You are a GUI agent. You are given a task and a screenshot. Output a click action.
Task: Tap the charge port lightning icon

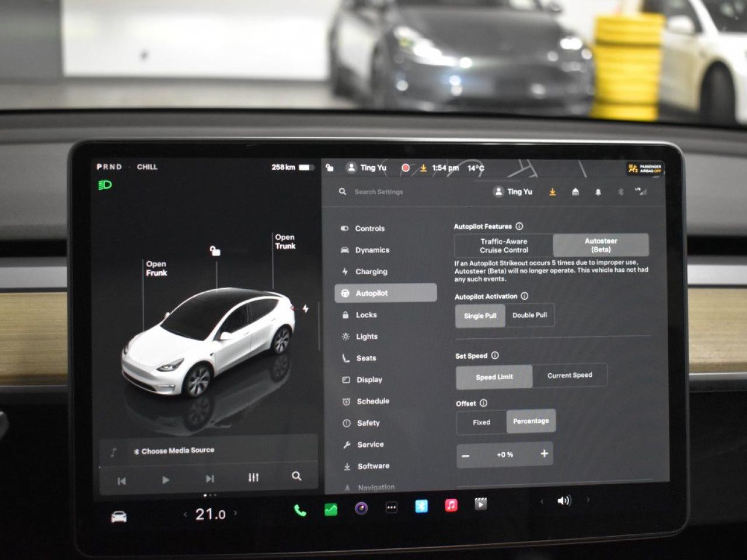pyautogui.click(x=305, y=309)
